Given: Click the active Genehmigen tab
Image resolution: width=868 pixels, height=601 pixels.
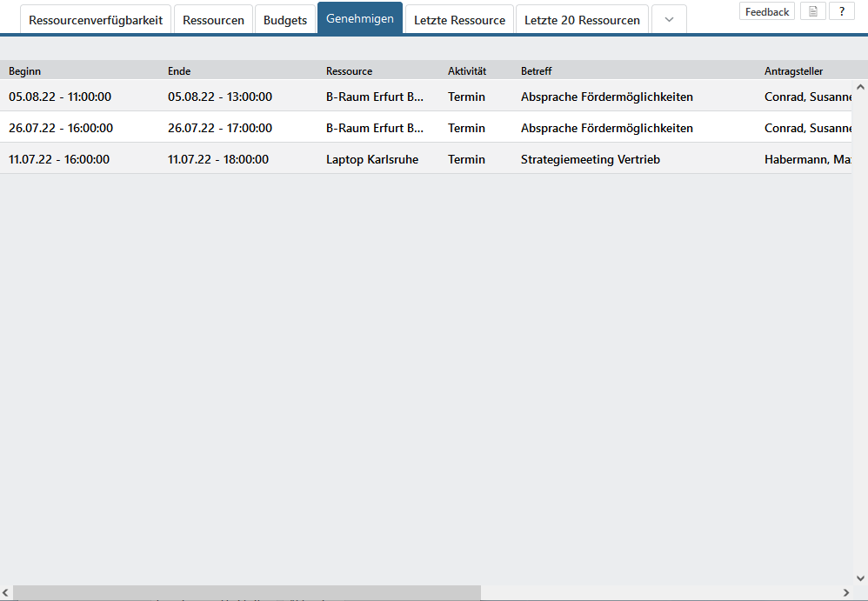Looking at the screenshot, I should tap(359, 19).
